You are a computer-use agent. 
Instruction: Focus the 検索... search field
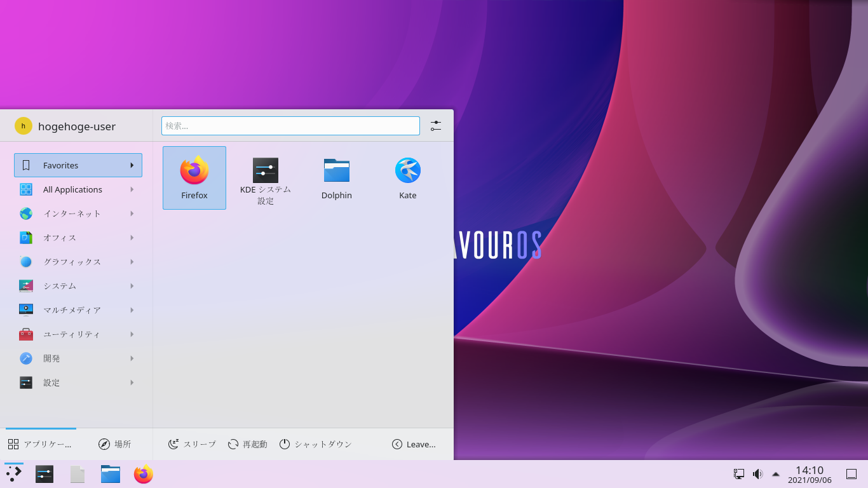290,126
